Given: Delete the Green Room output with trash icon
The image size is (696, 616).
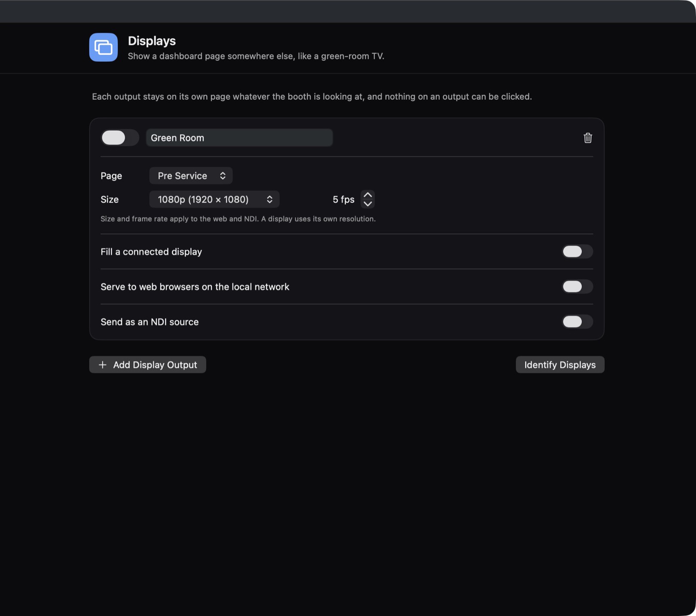Looking at the screenshot, I should (588, 138).
